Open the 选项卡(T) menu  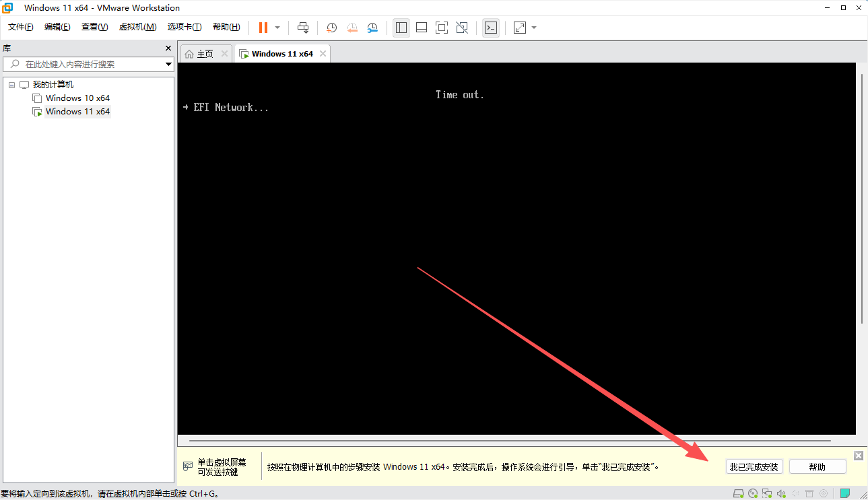[185, 27]
